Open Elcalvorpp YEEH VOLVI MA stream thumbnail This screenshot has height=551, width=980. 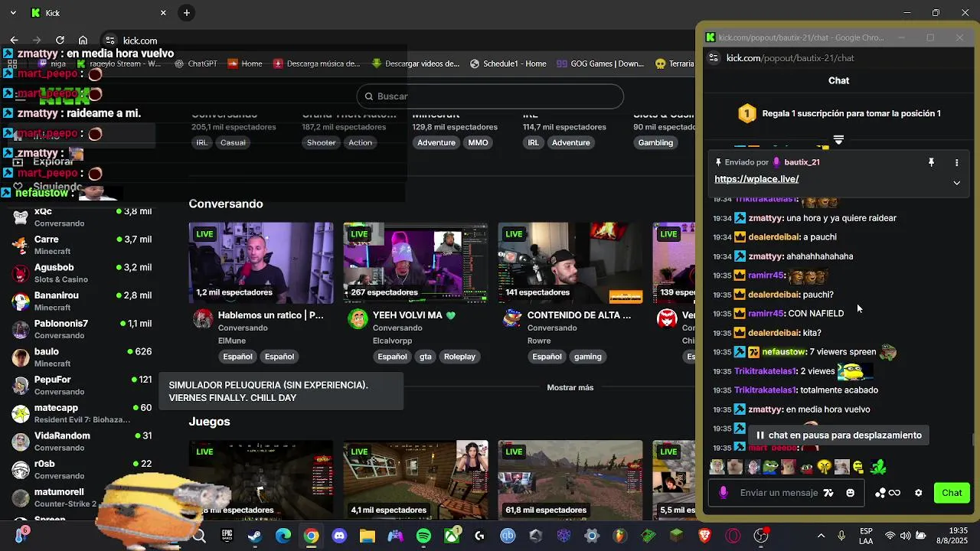coord(416,263)
